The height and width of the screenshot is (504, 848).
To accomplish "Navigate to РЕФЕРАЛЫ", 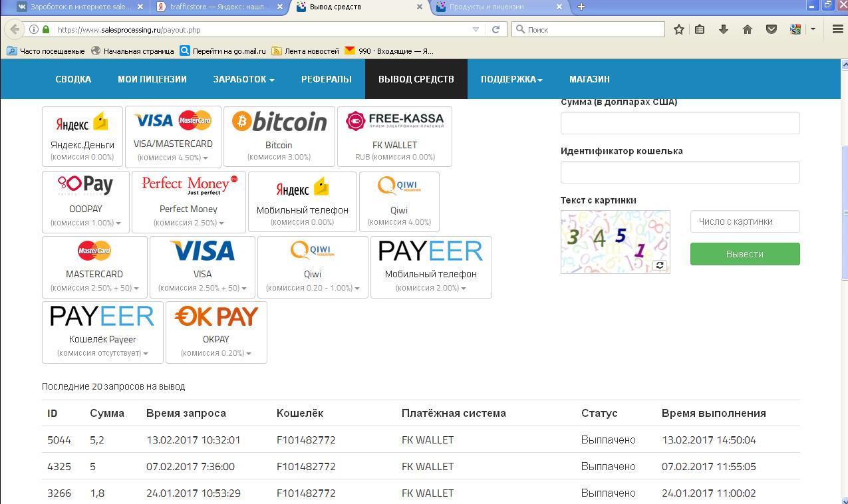I will pyautogui.click(x=327, y=79).
